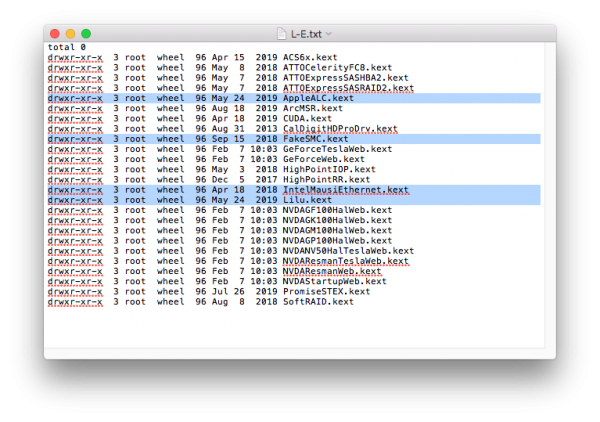Open the title dropdown chevron next to L-E.txt

tap(328, 34)
